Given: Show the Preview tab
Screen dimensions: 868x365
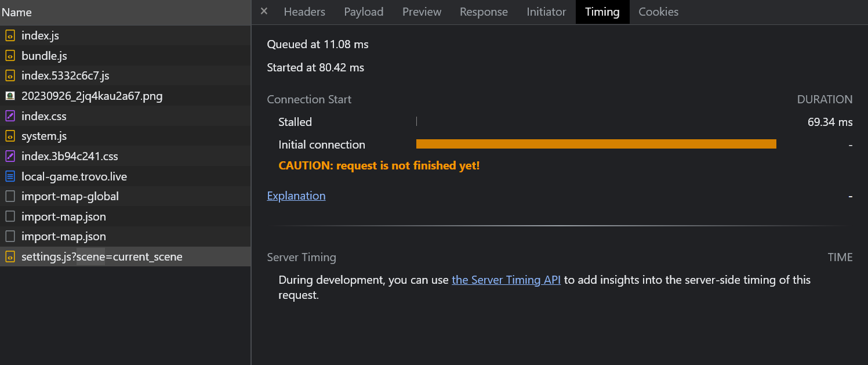Looking at the screenshot, I should tap(422, 12).
